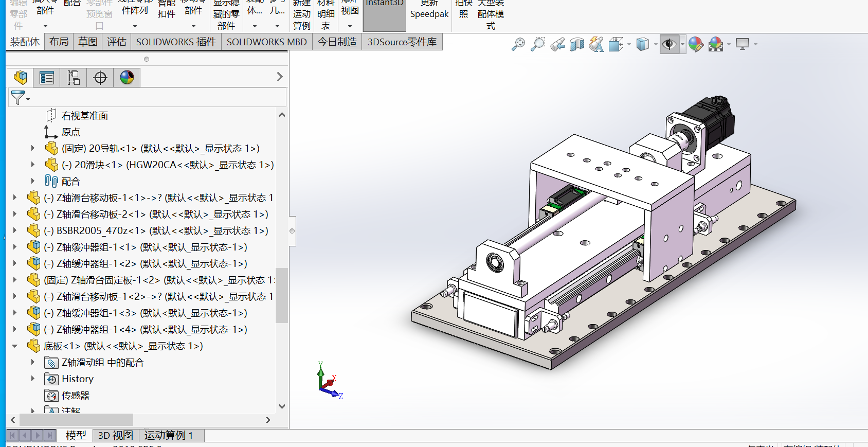The image size is (868, 447).
Task: Click the Apply Scene icon
Action: (x=716, y=44)
